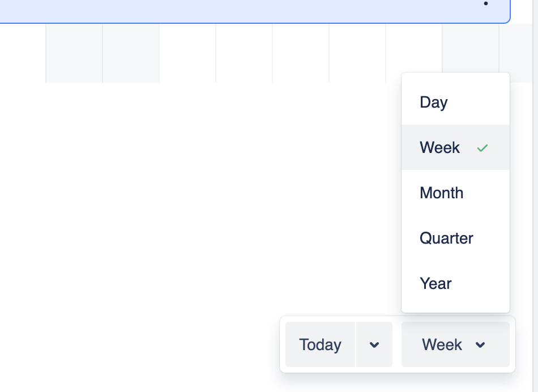Select the blue timeline bar at top
The width and height of the screenshot is (538, 392).
click(255, 10)
